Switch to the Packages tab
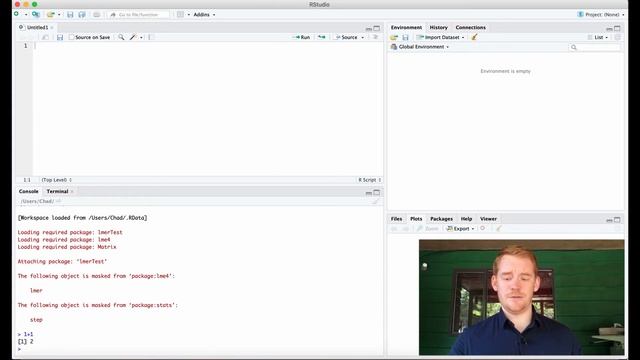The height and width of the screenshot is (360, 640). pyautogui.click(x=441, y=219)
